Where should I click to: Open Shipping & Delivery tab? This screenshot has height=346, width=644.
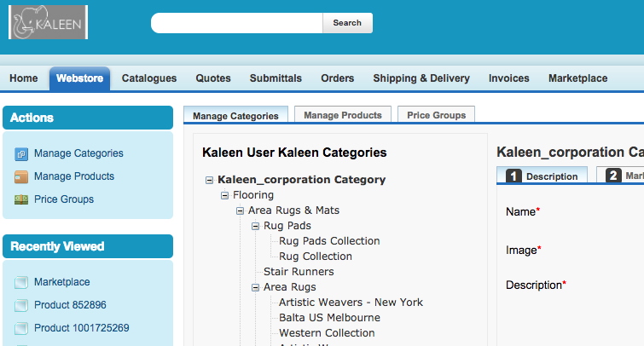point(421,78)
